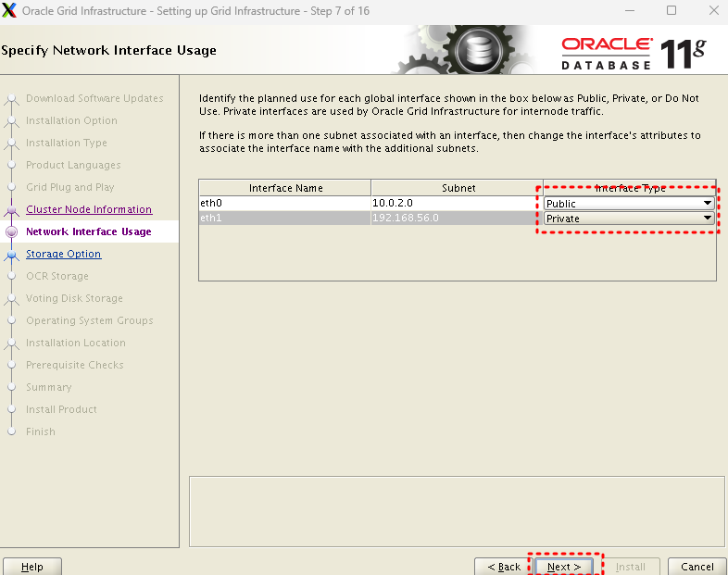Select the eth1 interface name cell

click(284, 218)
